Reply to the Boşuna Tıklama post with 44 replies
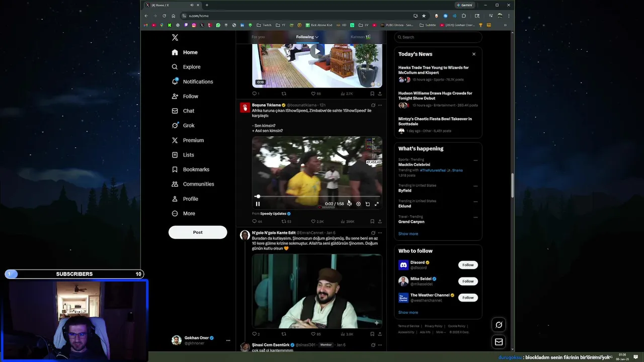The width and height of the screenshot is (644, 362). [255, 221]
